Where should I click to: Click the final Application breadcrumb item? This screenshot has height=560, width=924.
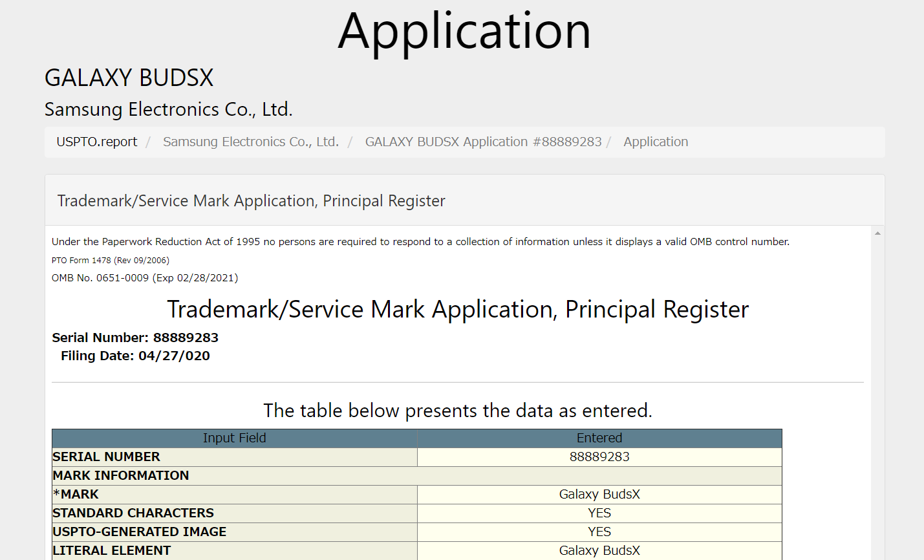655,142
